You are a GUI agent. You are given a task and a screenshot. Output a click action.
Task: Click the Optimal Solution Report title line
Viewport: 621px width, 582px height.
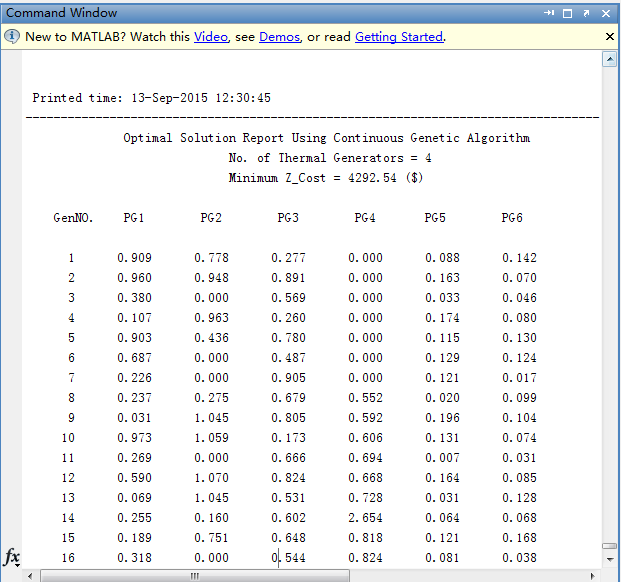click(x=326, y=138)
